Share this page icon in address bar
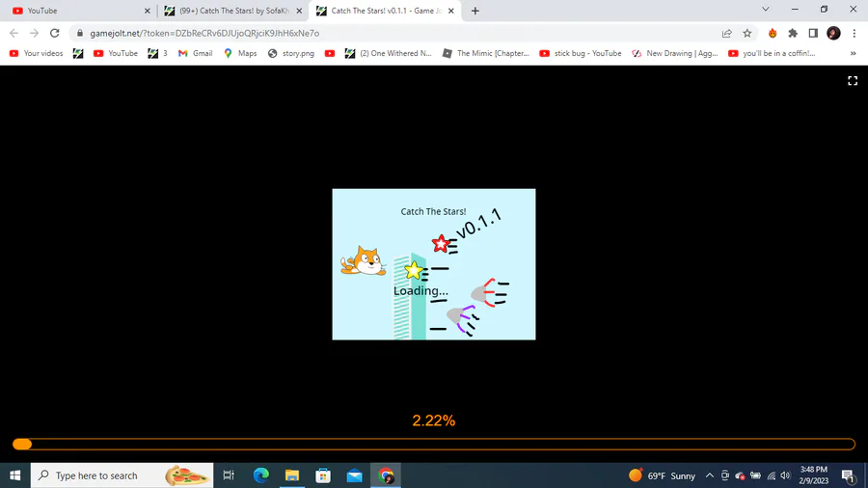 coord(727,33)
